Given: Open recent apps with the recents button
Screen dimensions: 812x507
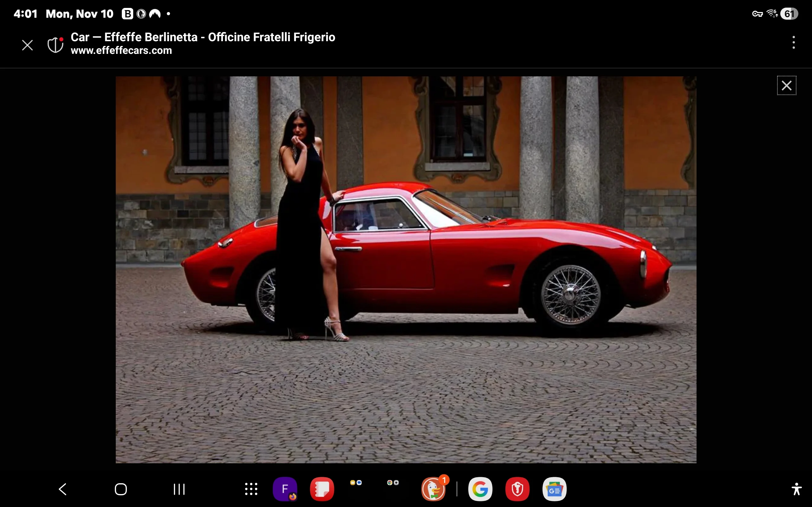Looking at the screenshot, I should point(179,489).
